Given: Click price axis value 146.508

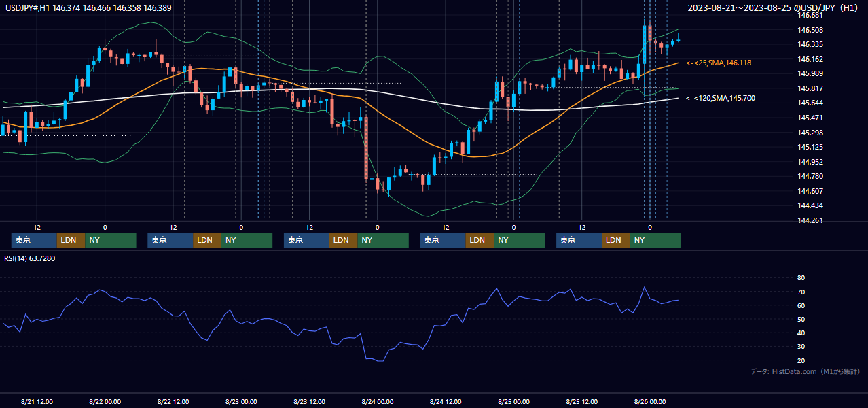Looking at the screenshot, I should coord(810,30).
